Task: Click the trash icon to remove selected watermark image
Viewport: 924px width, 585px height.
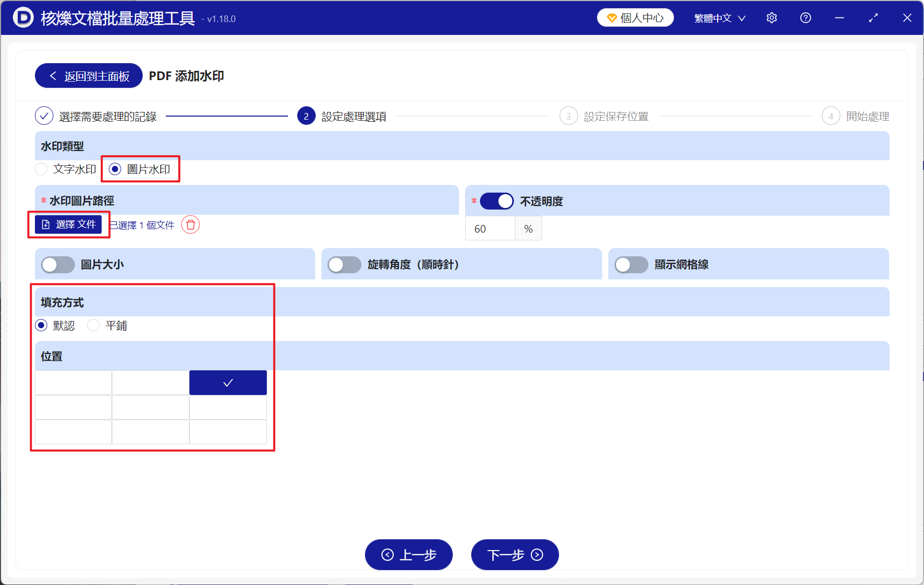Action: tap(190, 225)
